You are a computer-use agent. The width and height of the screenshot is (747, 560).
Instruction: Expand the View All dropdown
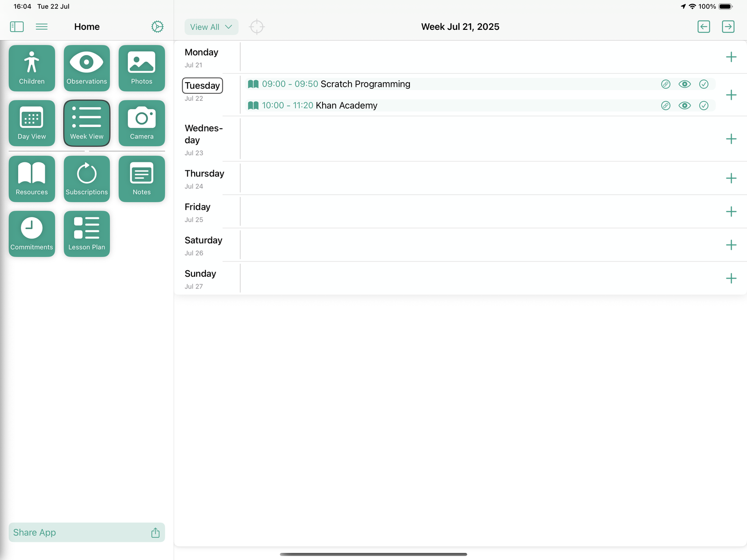[x=211, y=27]
